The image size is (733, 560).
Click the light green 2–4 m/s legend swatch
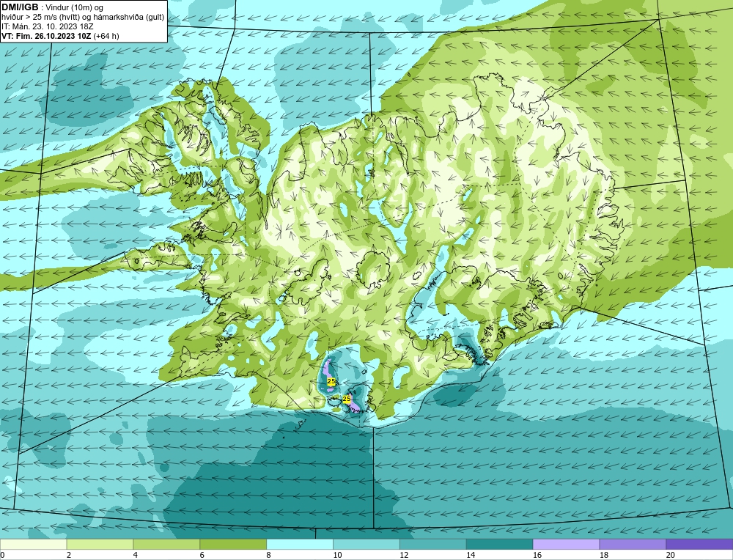pyautogui.click(x=100, y=544)
